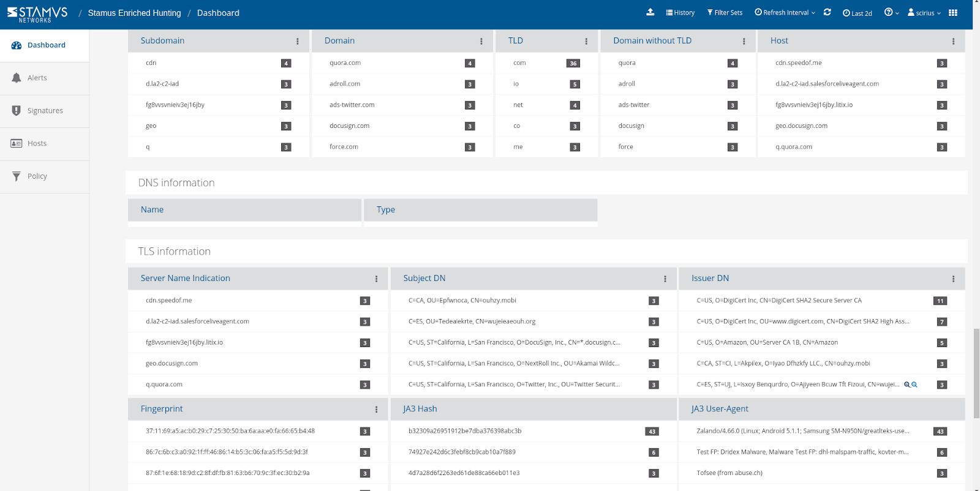The image size is (980, 491).
Task: Click q.quora.com in Server Name Indication
Action: (x=164, y=384)
